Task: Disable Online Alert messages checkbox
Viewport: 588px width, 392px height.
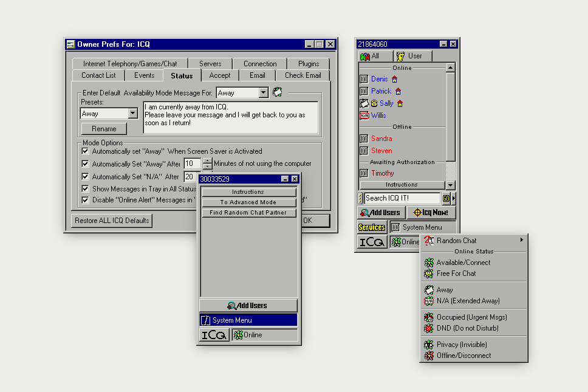Action: [86, 200]
